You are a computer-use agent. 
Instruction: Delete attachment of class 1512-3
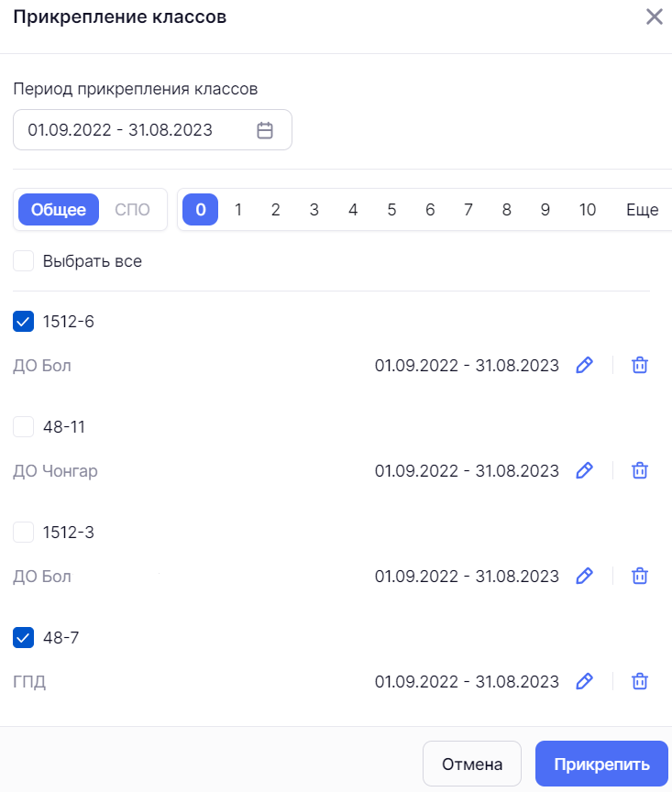pos(640,576)
